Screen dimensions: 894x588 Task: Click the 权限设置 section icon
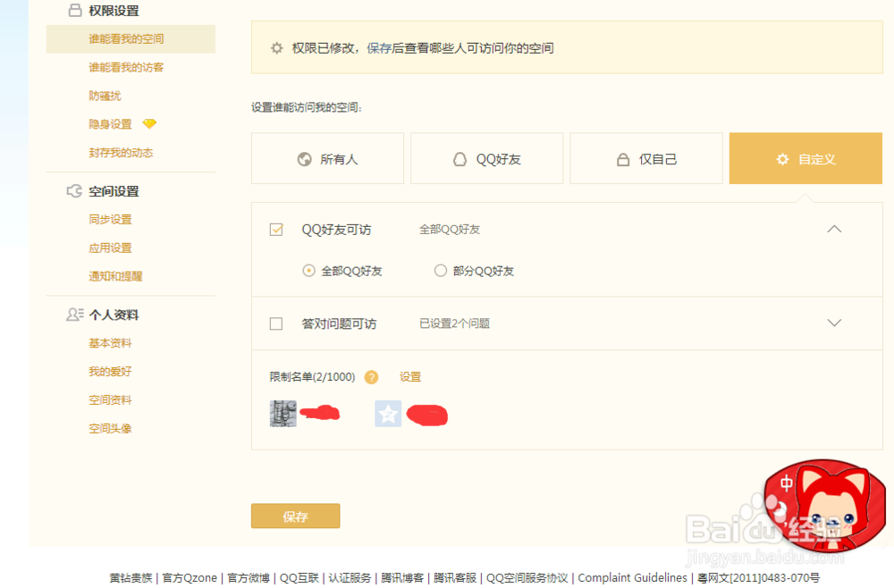73,10
